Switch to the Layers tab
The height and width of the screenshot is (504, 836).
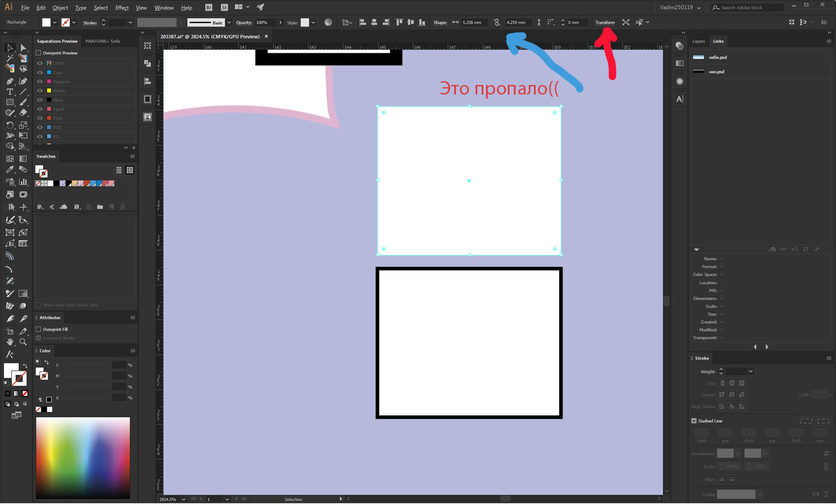(698, 41)
